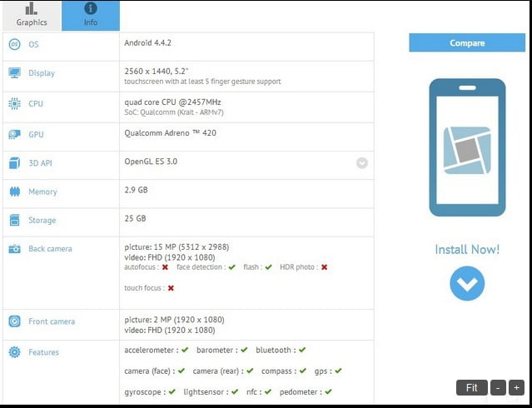Screen dimensions: 532x408
Task: Switch to the Graphics tab
Action: [x=31, y=15]
